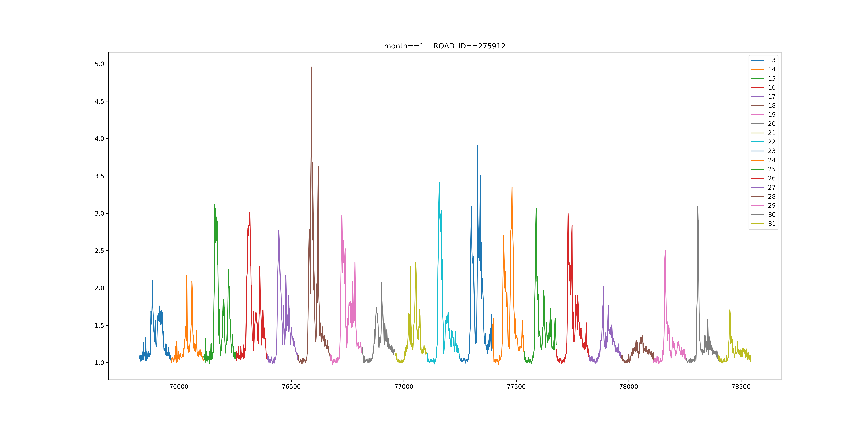868x434 pixels.
Task: Click legend entry label 30
Action: click(772, 215)
